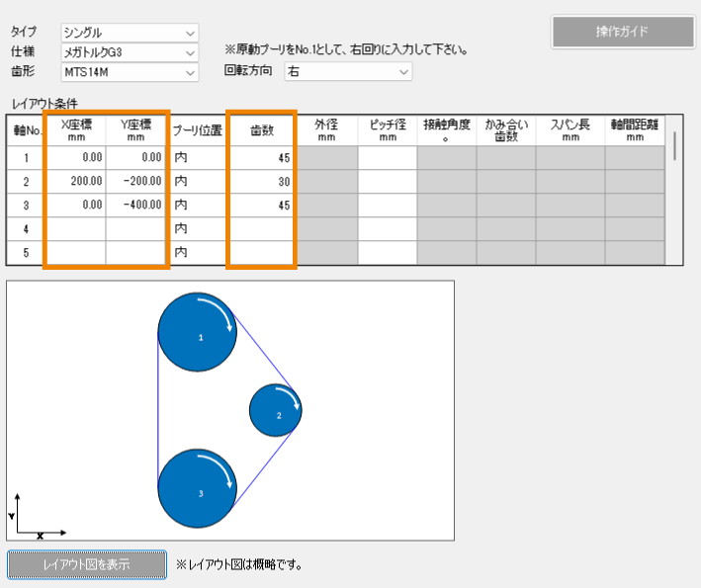Click empty X座標 cell in row 5
Image resolution: width=701 pixels, height=588 pixels.
[x=76, y=252]
